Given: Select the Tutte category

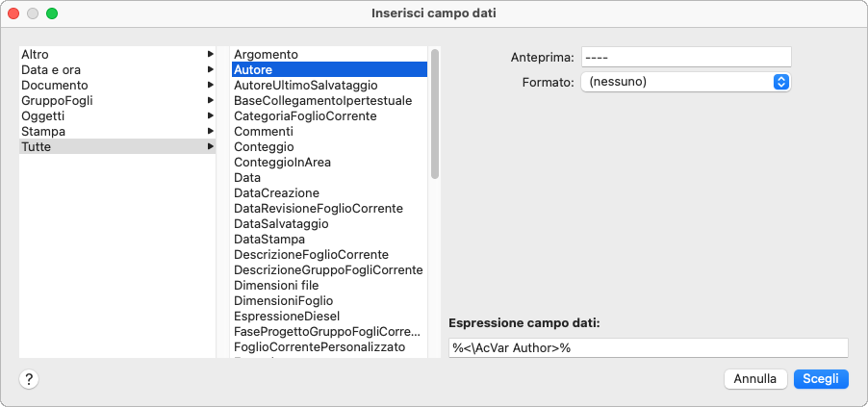Looking at the screenshot, I should click(37, 146).
